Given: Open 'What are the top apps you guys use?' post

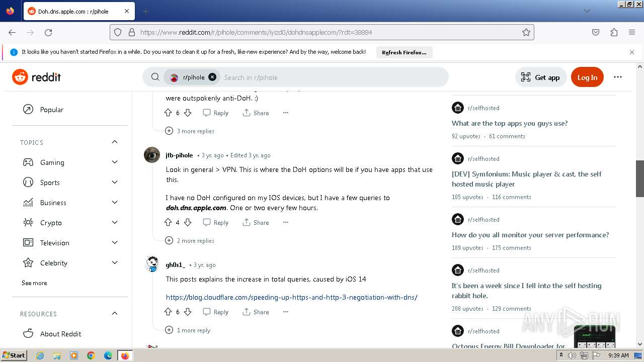Looking at the screenshot, I should (x=510, y=123).
